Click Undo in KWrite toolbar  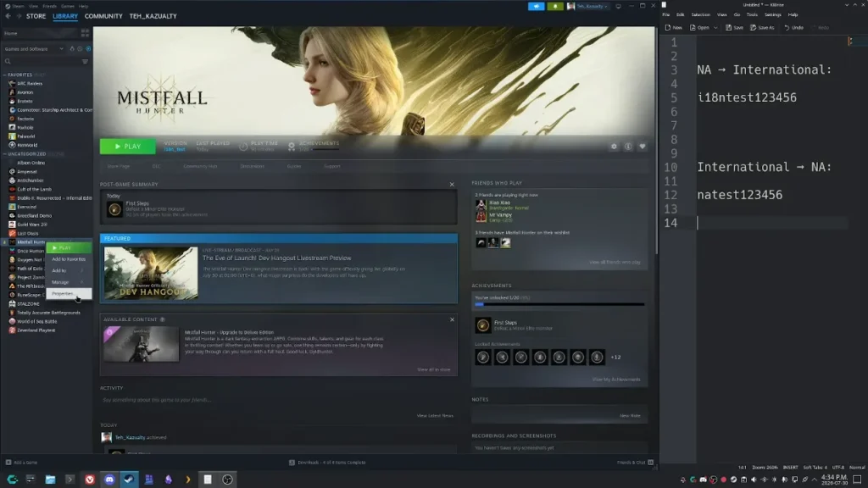[793, 28]
